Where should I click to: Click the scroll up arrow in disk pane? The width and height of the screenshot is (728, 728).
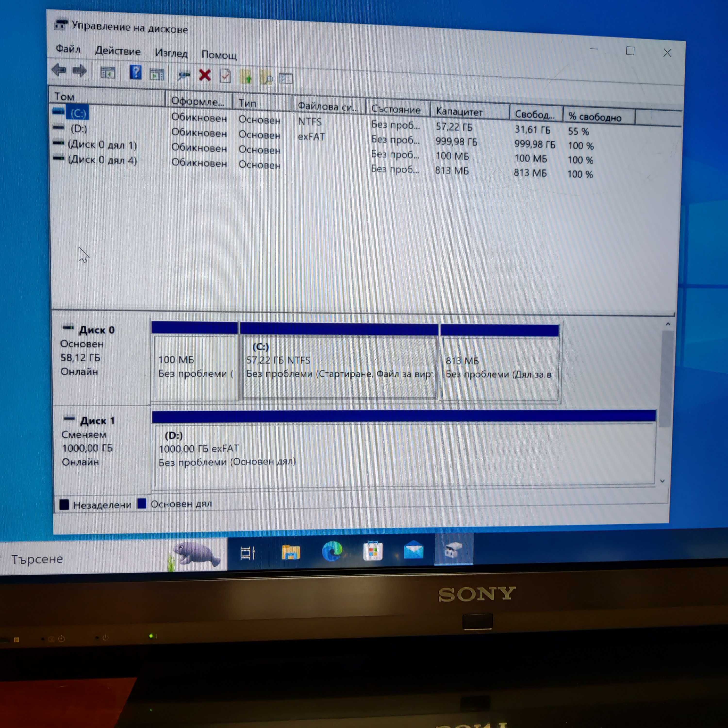[x=668, y=324]
